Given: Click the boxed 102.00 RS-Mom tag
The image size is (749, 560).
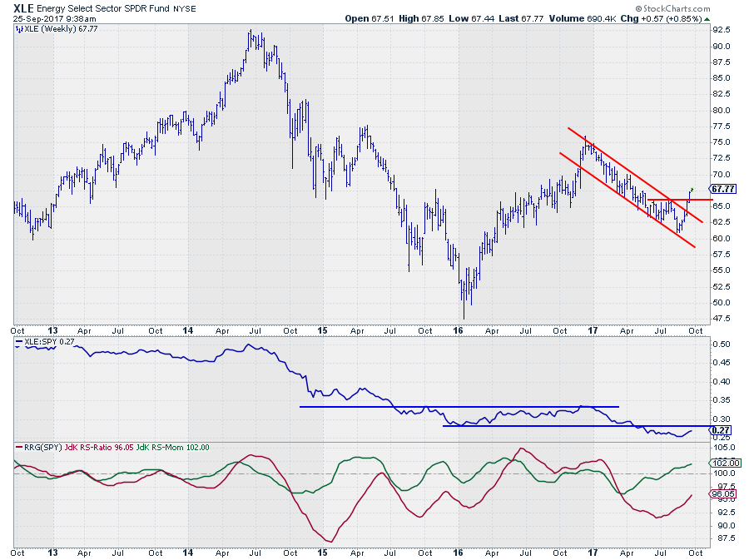Looking at the screenshot, I should 726,463.
